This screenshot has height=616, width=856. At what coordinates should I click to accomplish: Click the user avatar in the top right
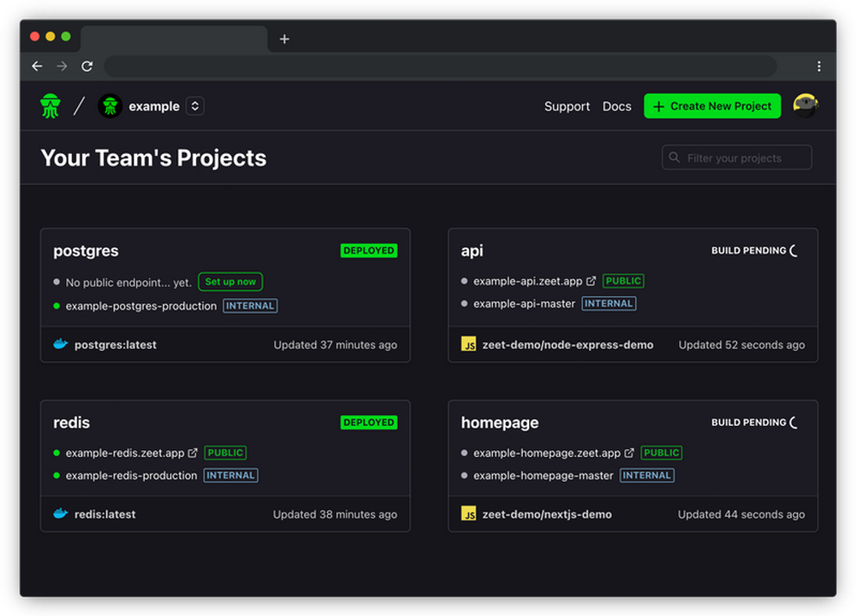coord(805,105)
